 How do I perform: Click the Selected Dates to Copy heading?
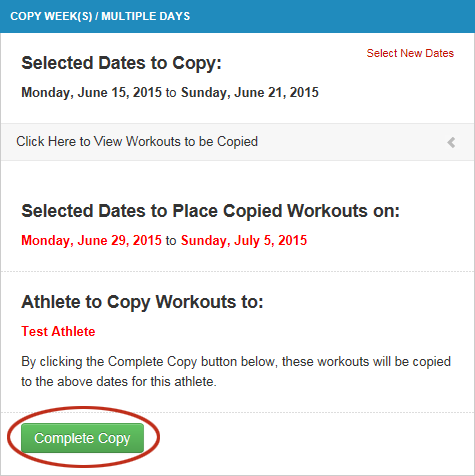point(121,63)
